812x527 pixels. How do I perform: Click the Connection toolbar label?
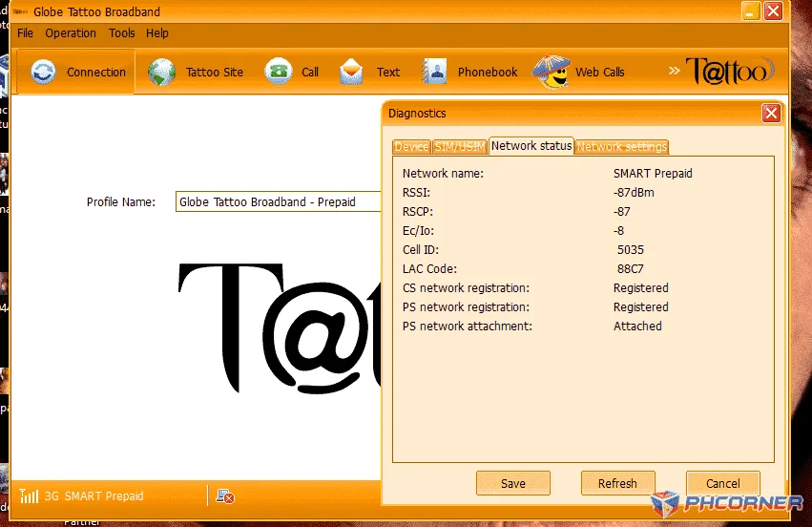[96, 72]
